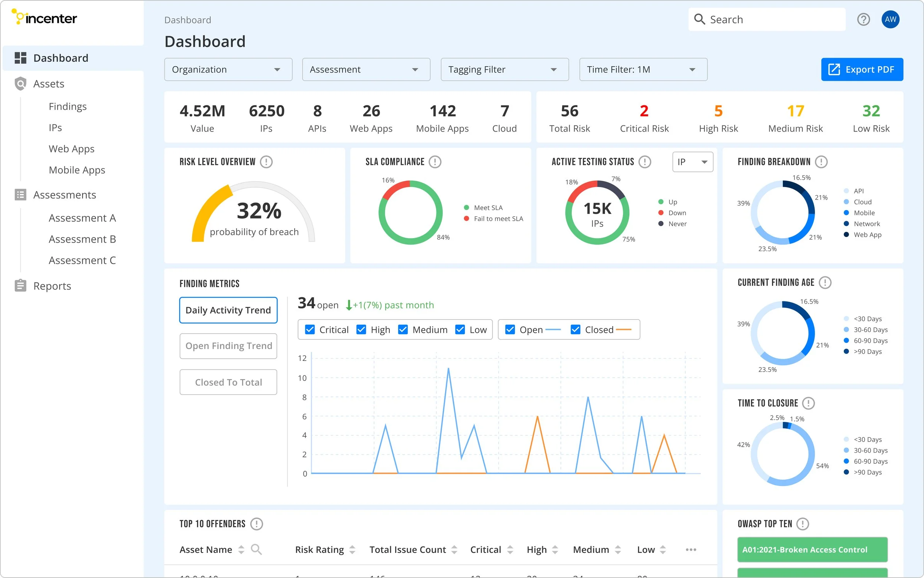Open Findings in the sidebar

click(x=68, y=106)
